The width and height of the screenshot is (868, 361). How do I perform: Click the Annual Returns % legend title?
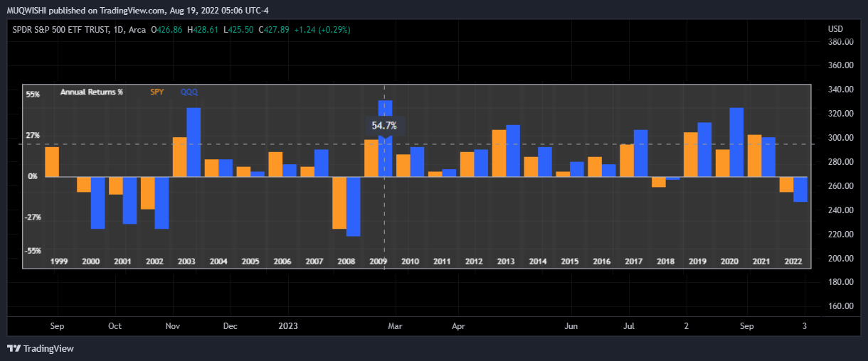pyautogui.click(x=91, y=92)
